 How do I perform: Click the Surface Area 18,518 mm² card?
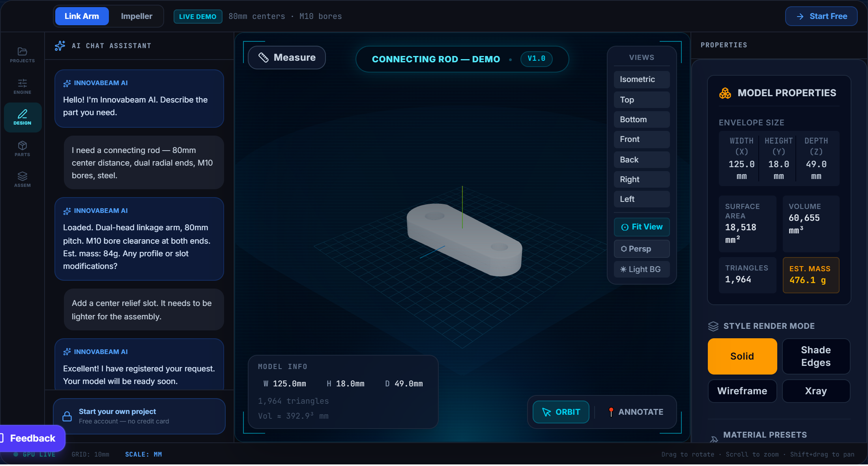click(x=747, y=224)
